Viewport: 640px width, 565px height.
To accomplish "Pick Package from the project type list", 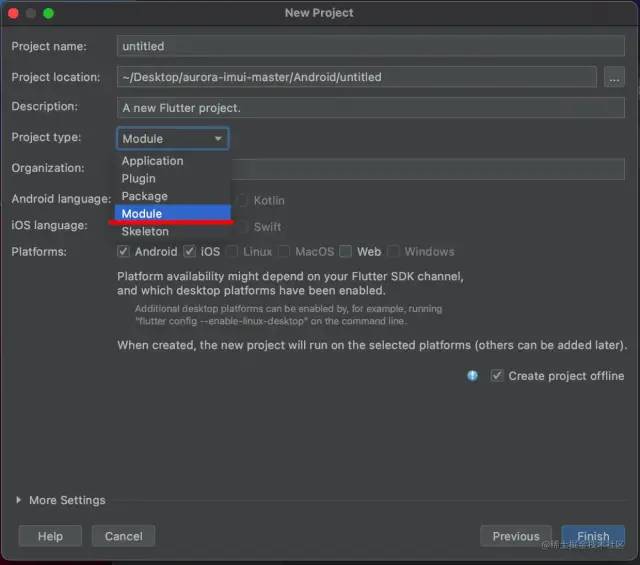I will pyautogui.click(x=173, y=196).
